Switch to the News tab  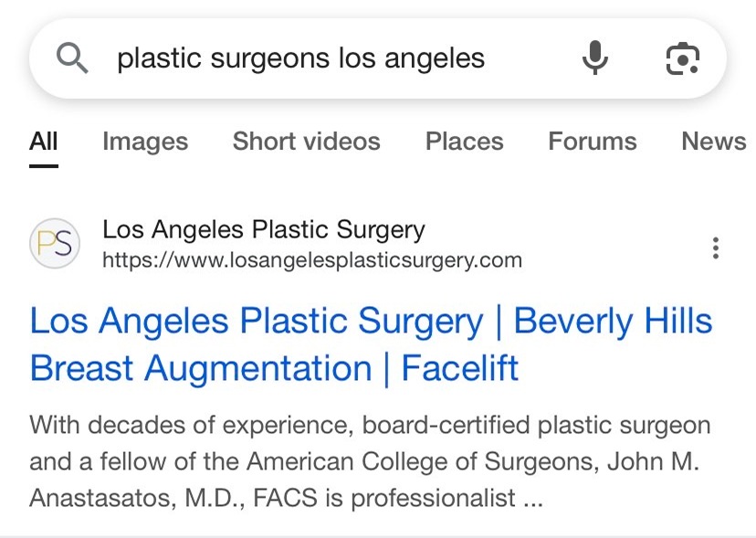(713, 142)
